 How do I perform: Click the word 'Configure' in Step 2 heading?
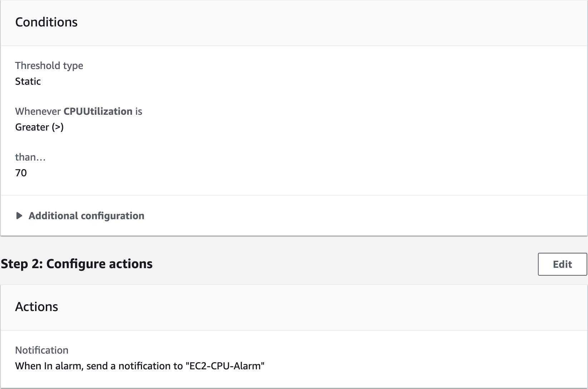(76, 264)
